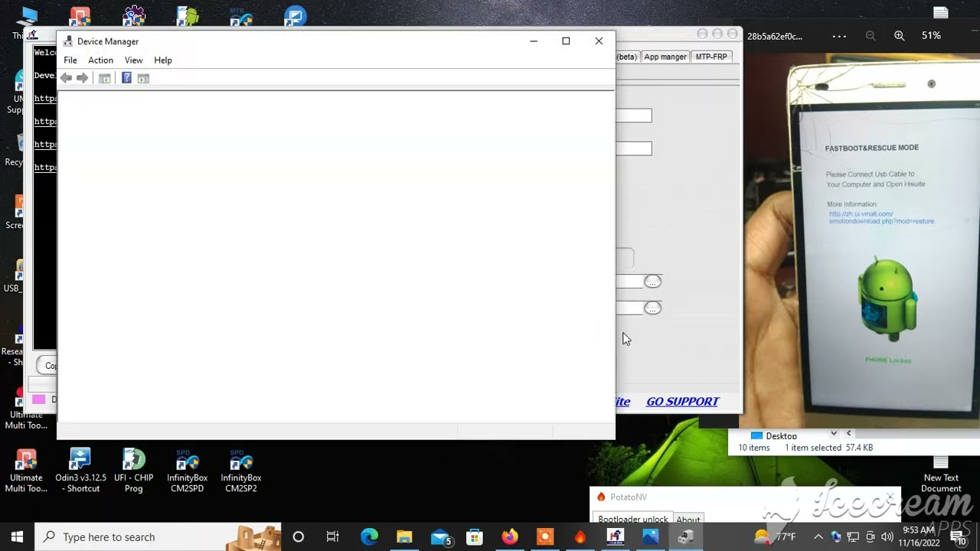Click the Forward arrow in Device Manager toolbar
The image size is (980, 551).
click(82, 78)
